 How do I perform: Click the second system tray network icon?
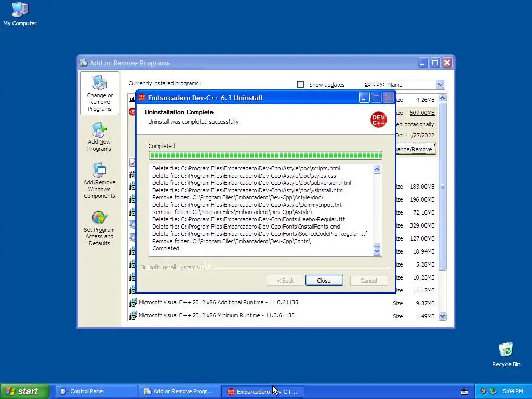(x=493, y=391)
